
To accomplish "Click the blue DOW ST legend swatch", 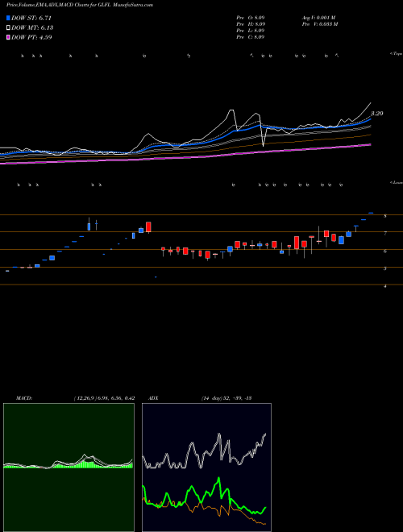I will coord(8,18).
